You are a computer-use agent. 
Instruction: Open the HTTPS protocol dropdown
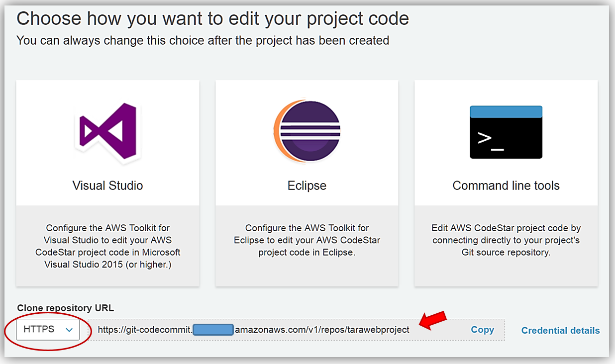[48, 330]
